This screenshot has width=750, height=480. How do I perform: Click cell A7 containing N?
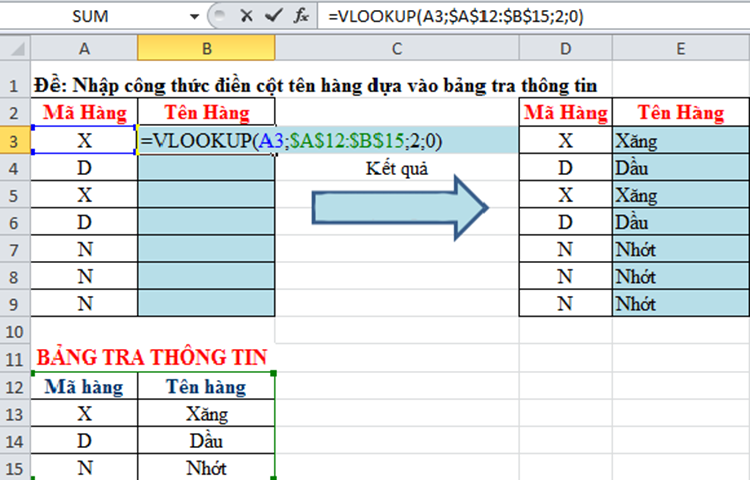(x=85, y=250)
